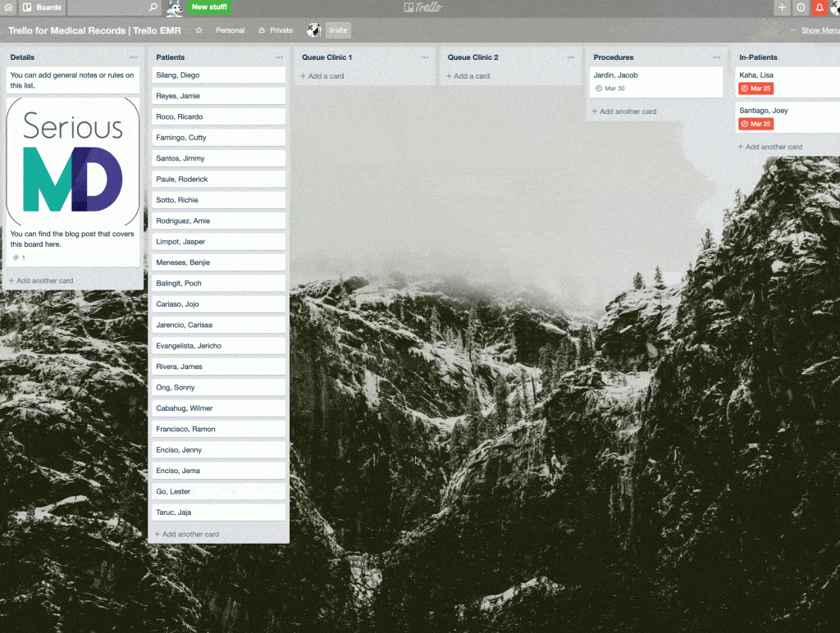Open Queue Clinic 1 list actions menu

tap(425, 57)
